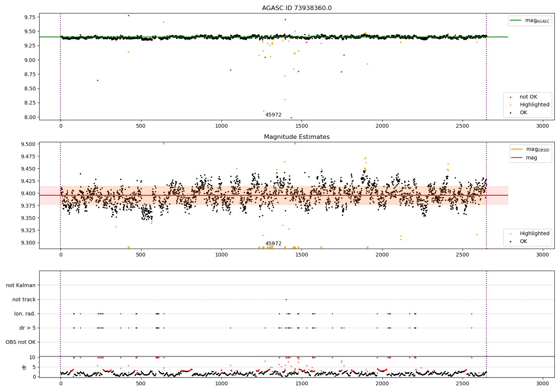
Task: Select the "2000" x-axis tick under Magnitude Estimates plot
Action: coord(382,255)
